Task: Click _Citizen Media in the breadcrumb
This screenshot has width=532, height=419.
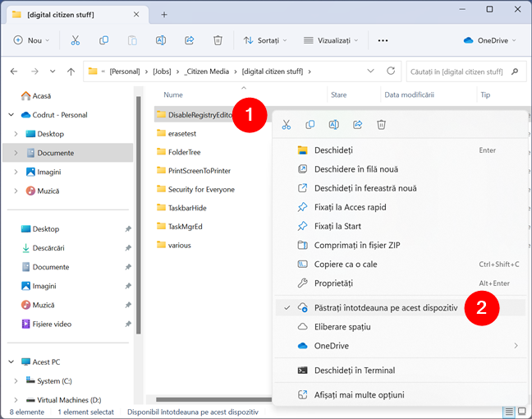Action: tap(207, 71)
